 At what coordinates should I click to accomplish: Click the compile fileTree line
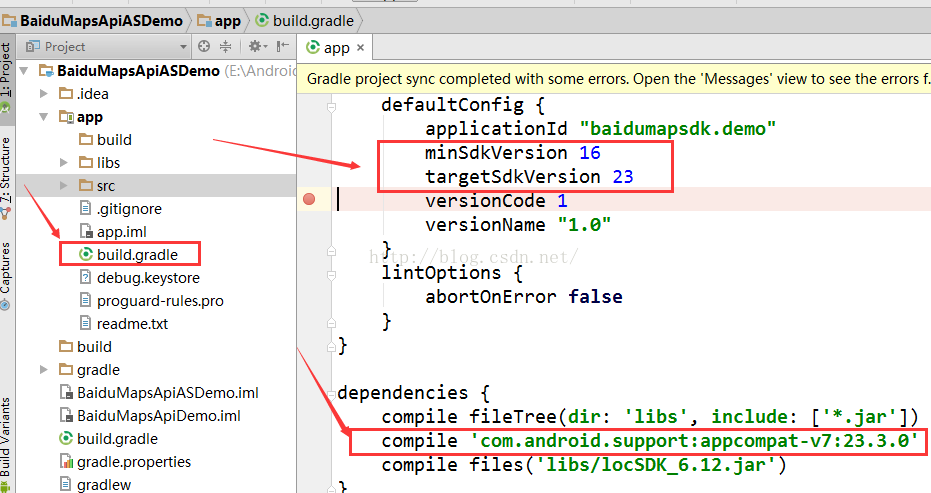650,416
